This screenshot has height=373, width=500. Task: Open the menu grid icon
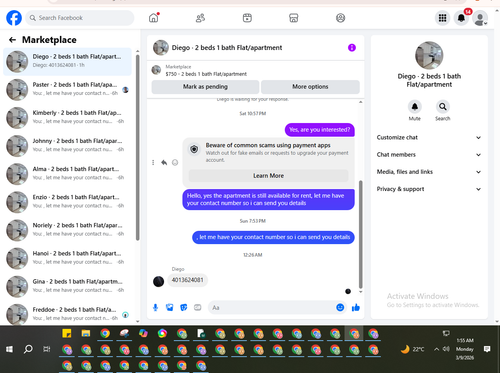(x=442, y=18)
